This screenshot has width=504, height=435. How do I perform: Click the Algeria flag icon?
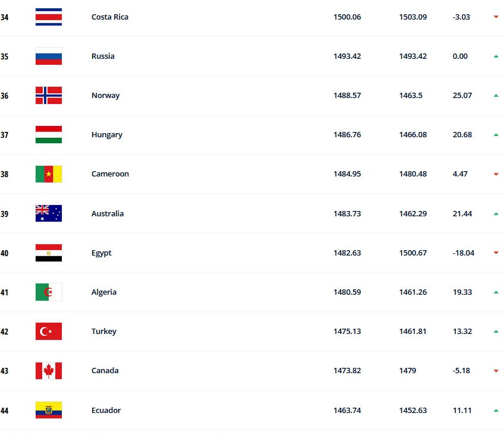pos(49,292)
